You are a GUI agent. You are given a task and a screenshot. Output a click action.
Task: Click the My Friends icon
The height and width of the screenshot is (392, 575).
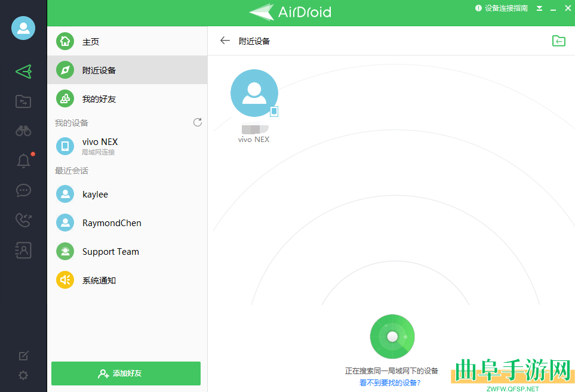(x=65, y=99)
